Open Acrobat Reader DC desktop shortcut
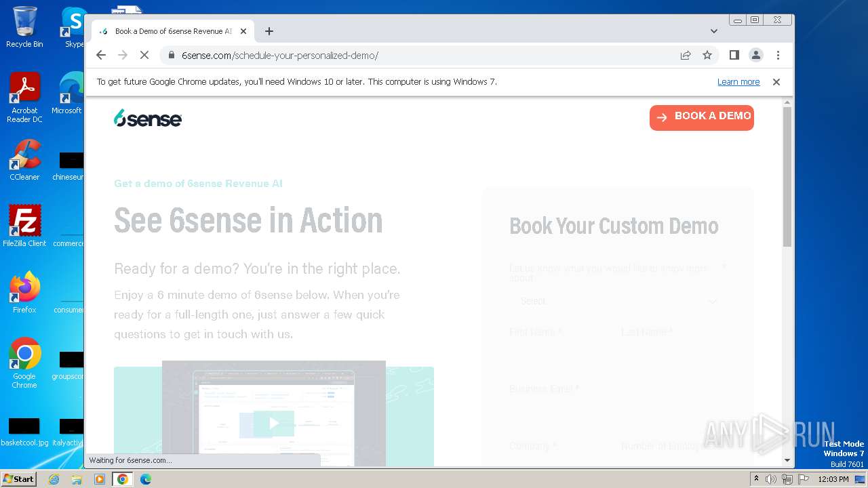Viewport: 868px width, 488px height. 24,98
